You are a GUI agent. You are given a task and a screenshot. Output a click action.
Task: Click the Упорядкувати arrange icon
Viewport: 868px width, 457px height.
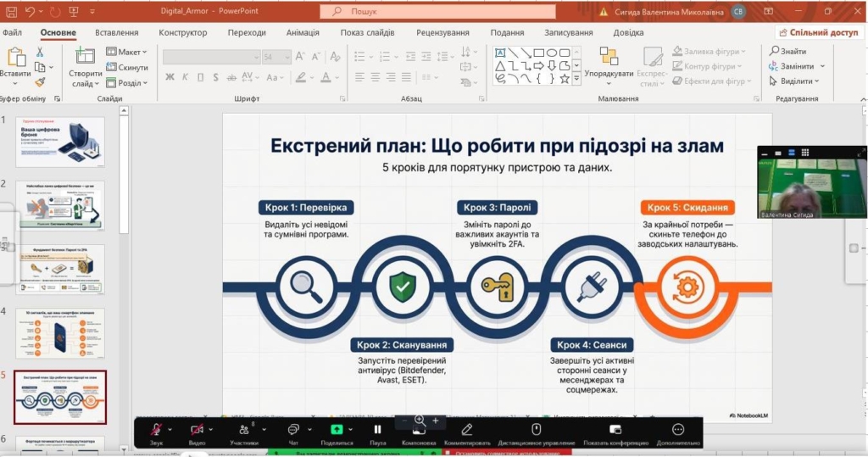(609, 56)
